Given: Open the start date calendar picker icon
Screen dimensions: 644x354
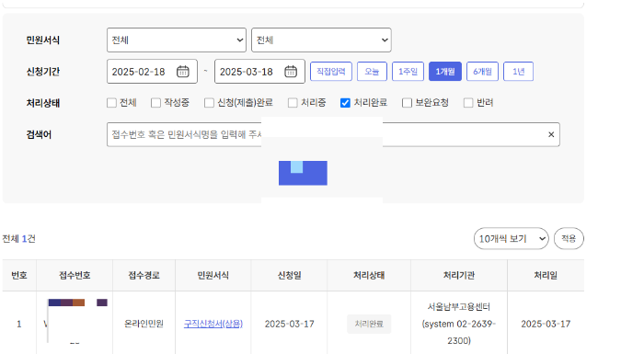Looking at the screenshot, I should (x=183, y=72).
